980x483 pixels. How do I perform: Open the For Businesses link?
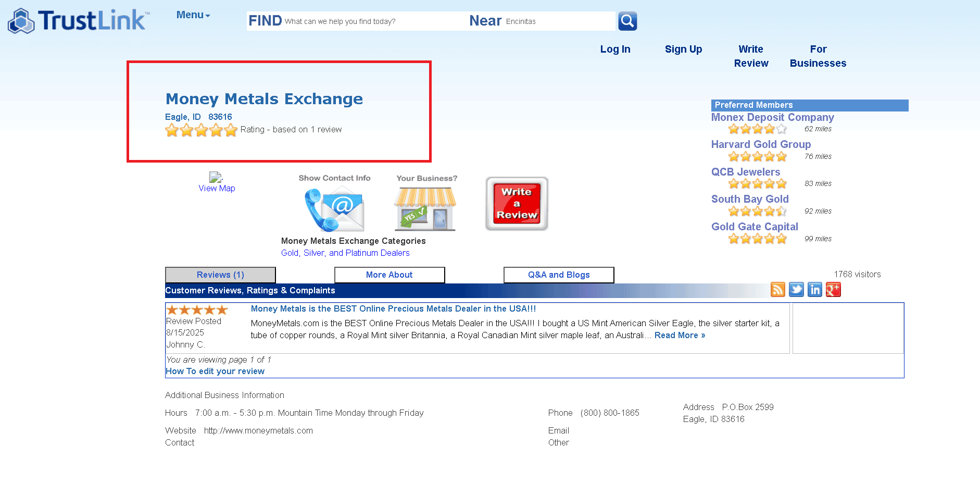tap(818, 56)
